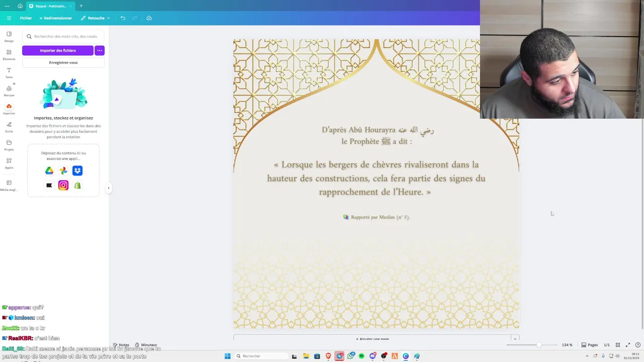Adjust the zoom slider handle
The height and width of the screenshot is (362, 644).
(539, 345)
